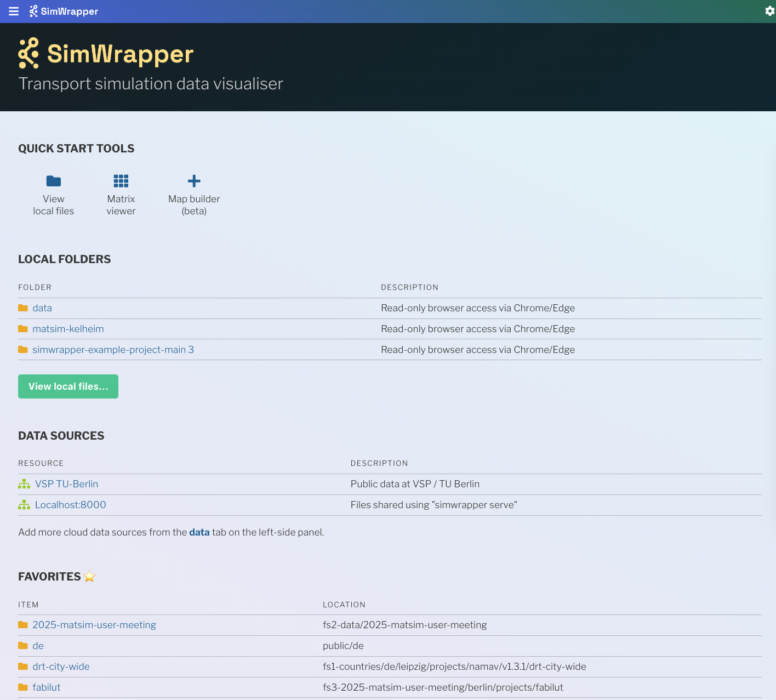The width and height of the screenshot is (776, 700).
Task: Click DESCRIPTION header in Local Folders table
Action: pyautogui.click(x=409, y=287)
